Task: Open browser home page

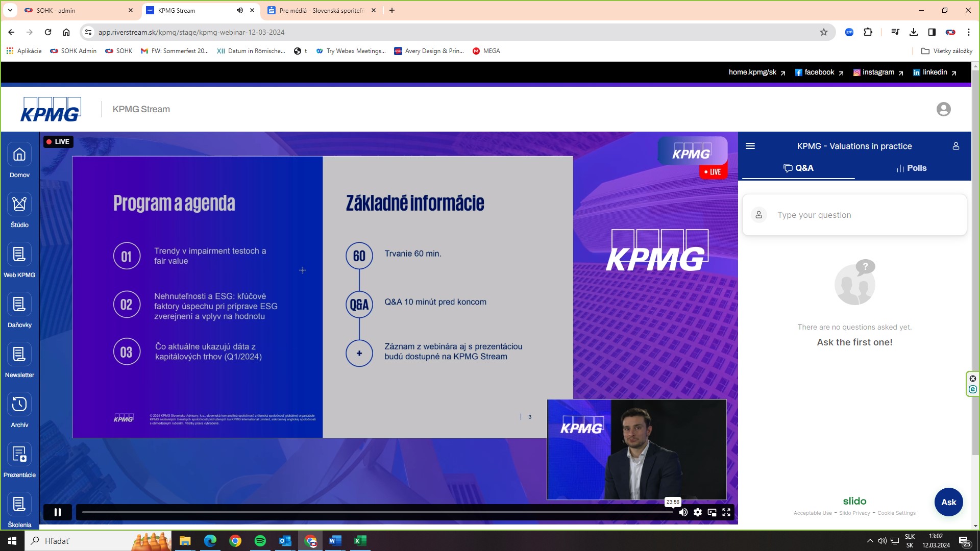Action: click(x=66, y=32)
